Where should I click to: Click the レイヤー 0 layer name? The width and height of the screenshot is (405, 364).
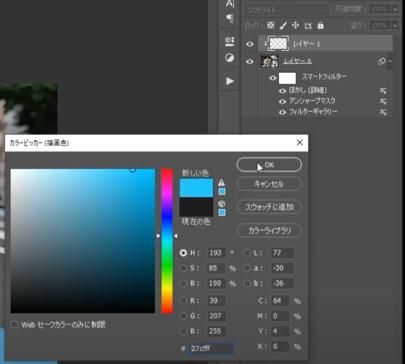pos(297,61)
